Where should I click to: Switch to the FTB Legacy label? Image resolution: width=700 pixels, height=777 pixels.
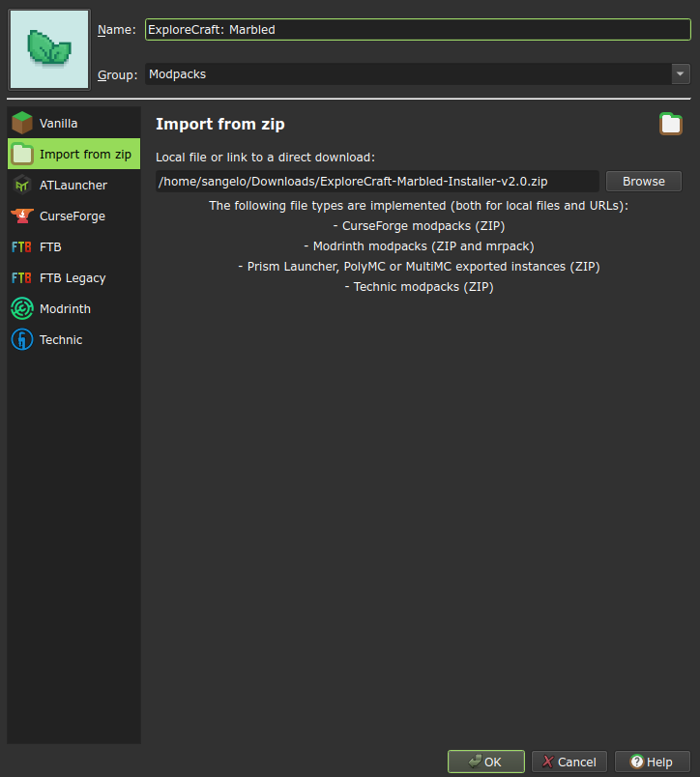(x=73, y=278)
